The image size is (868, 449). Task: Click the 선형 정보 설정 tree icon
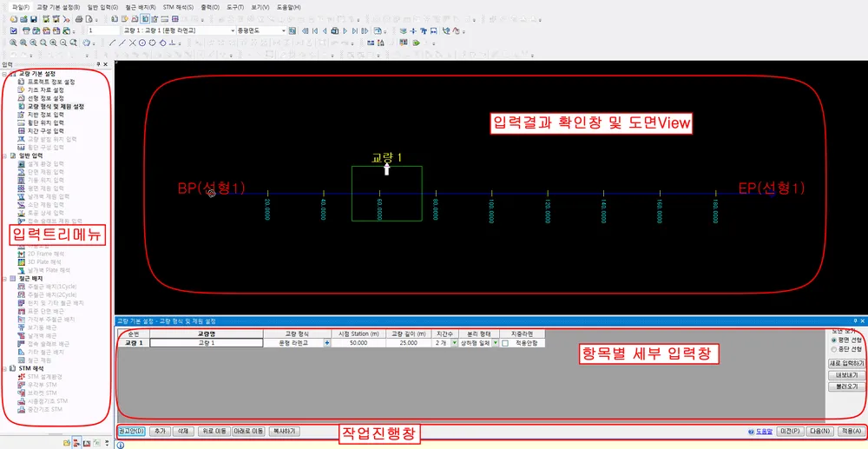[23, 98]
